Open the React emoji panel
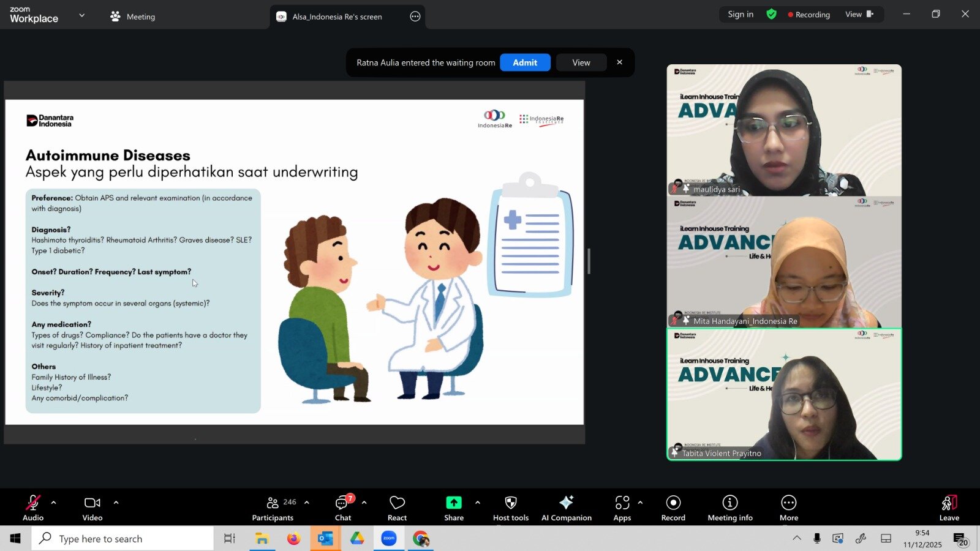Image resolution: width=980 pixels, height=551 pixels. coord(397,508)
